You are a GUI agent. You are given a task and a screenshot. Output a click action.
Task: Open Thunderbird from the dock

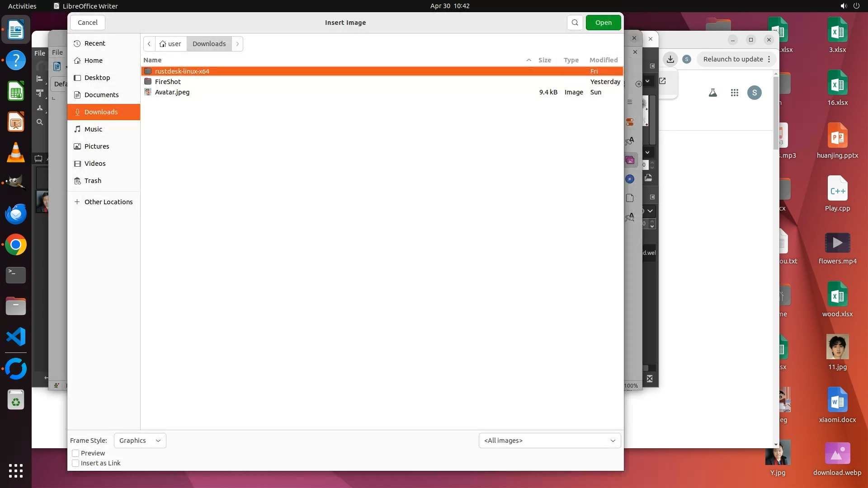pyautogui.click(x=16, y=214)
